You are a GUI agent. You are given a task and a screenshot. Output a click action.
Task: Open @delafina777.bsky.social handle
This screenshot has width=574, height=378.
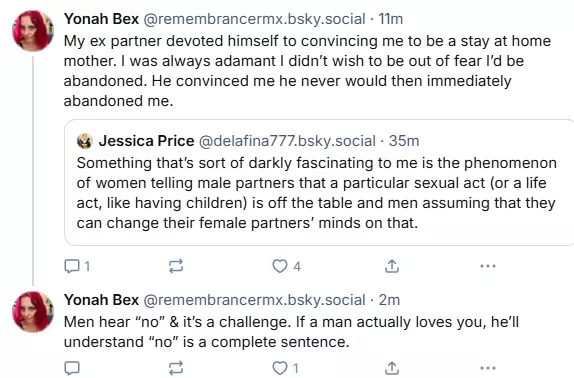(x=287, y=141)
